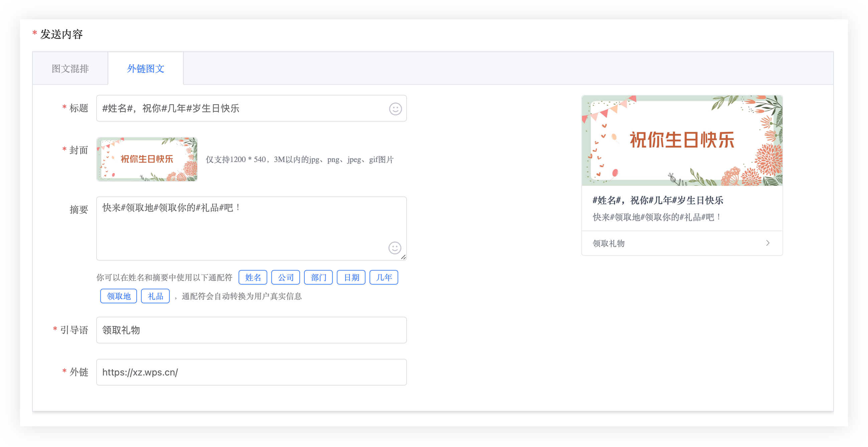Viewport: 868px width, 447px height.
Task: Switch to the 外链图文 tab
Action: pos(145,68)
